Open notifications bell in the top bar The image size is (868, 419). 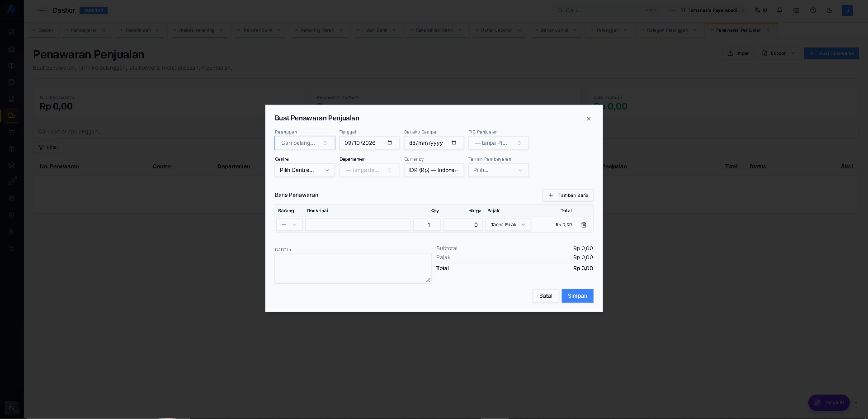tap(780, 10)
